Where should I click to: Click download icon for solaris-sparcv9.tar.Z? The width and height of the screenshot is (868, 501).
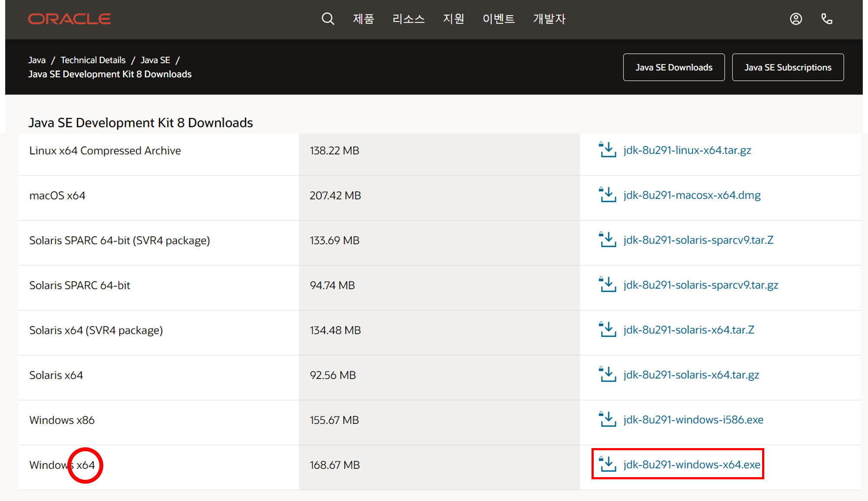[607, 239]
